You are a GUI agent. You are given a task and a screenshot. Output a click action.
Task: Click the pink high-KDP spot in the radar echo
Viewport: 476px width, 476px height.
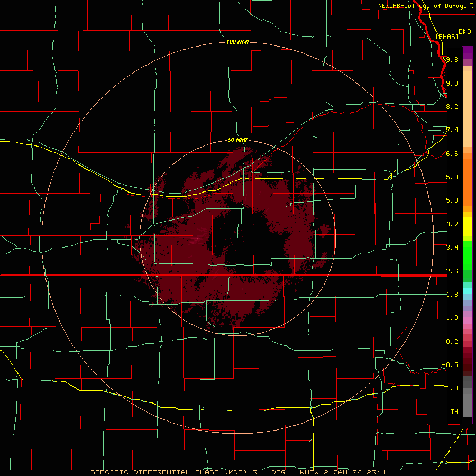click(198, 239)
